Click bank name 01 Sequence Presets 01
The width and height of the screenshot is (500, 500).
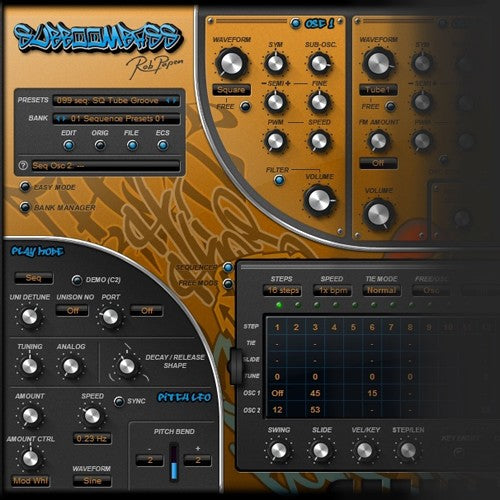[x=117, y=119]
